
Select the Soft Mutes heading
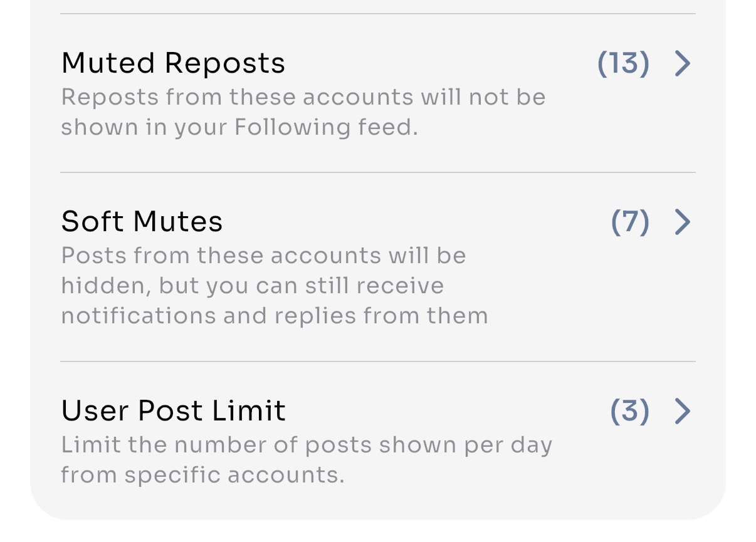pos(142,222)
